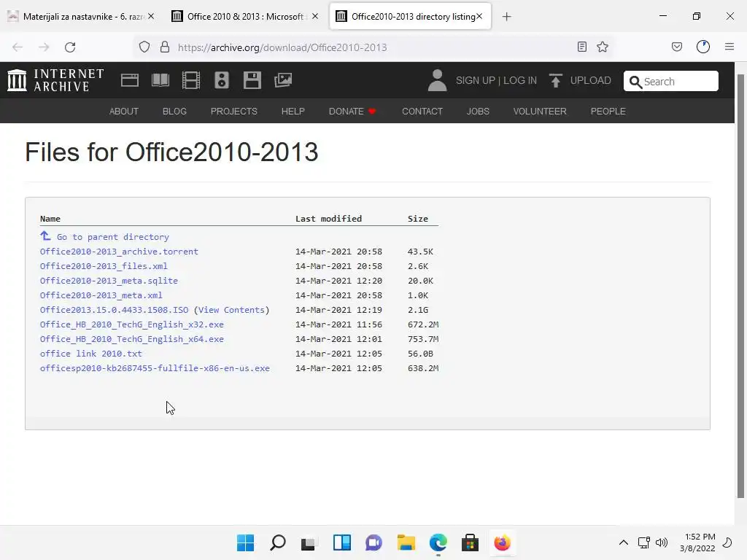Open Windows Start menu

[x=245, y=542]
